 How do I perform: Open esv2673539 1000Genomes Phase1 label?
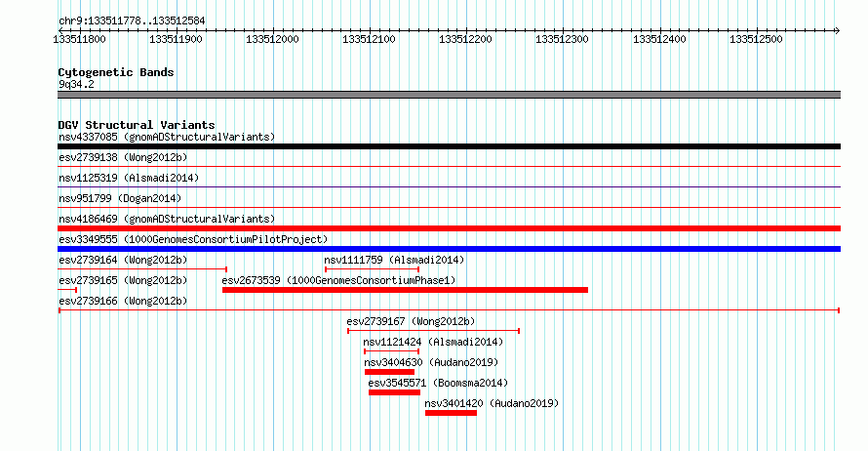tap(338, 280)
